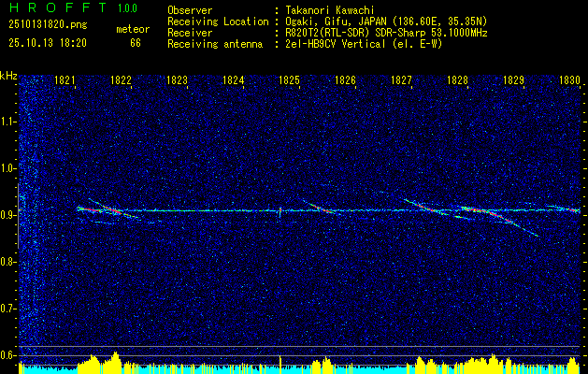Select the filename 2510131820.png
This screenshot has width=588, height=374.
[48, 24]
